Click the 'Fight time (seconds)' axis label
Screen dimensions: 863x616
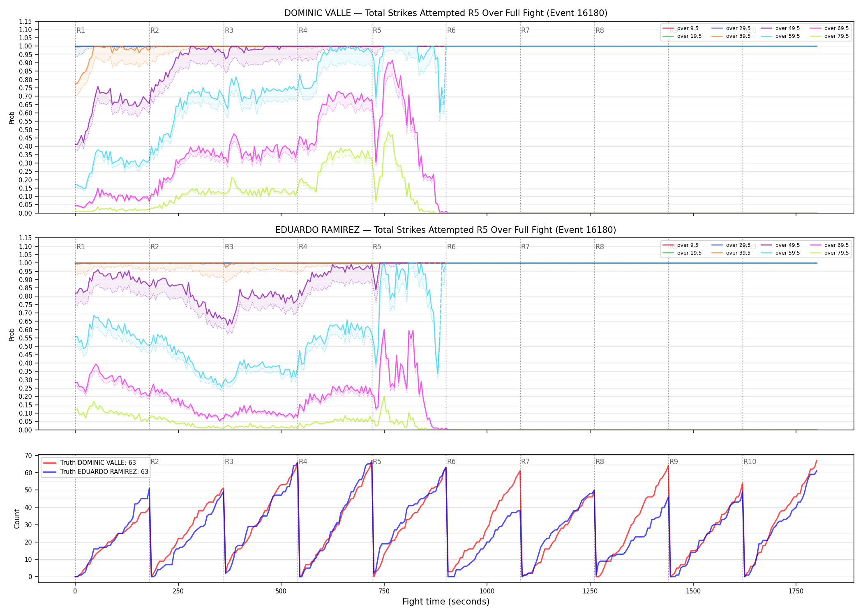point(446,602)
